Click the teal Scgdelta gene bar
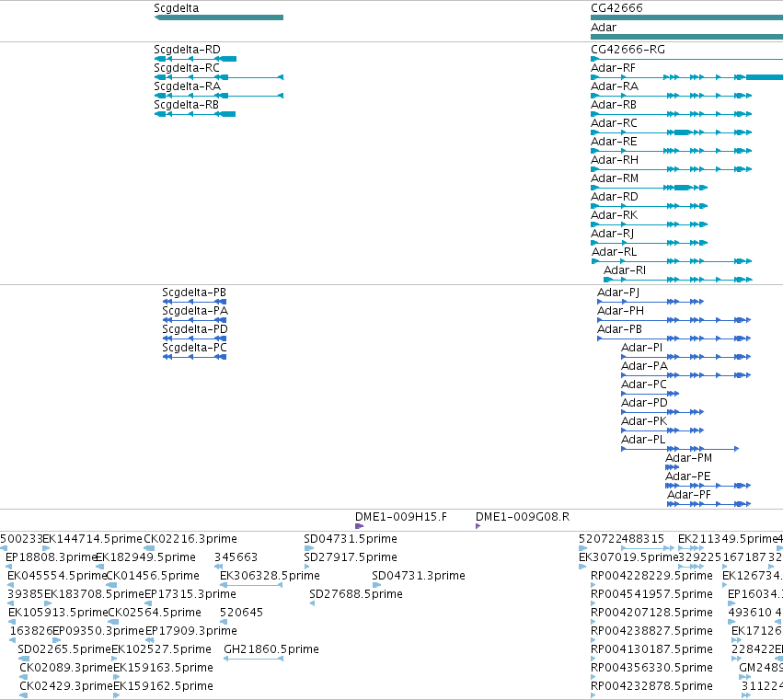Viewport: 783px width, 700px height. pos(219,17)
